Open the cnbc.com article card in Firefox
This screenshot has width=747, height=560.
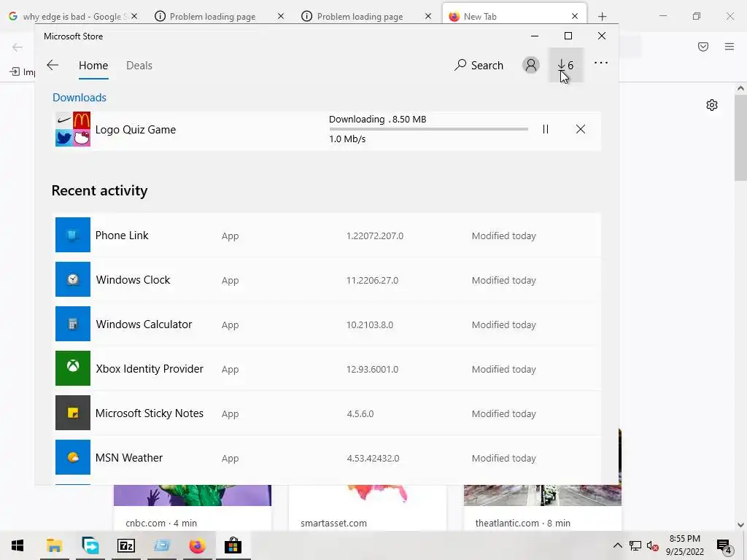coord(193,507)
